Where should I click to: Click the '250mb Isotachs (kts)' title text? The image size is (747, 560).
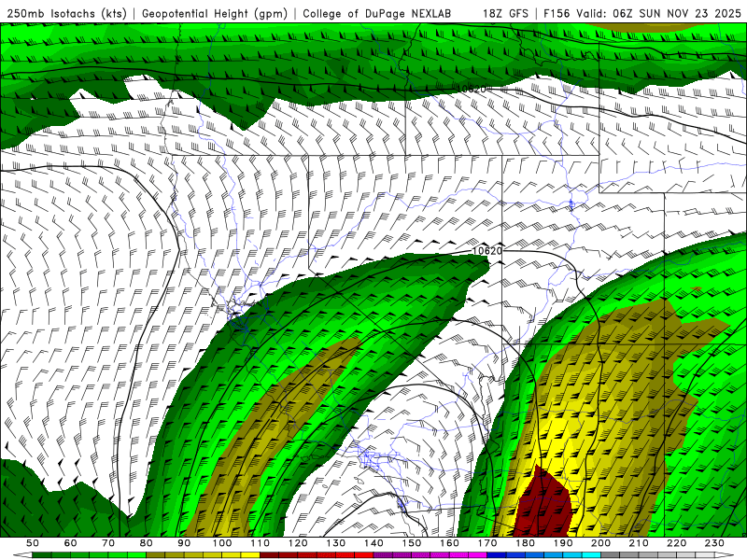(x=66, y=14)
